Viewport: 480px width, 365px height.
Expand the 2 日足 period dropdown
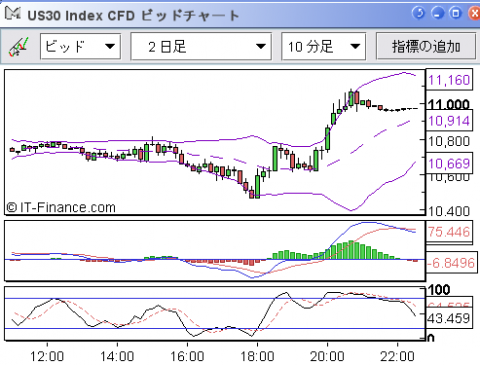click(201, 46)
